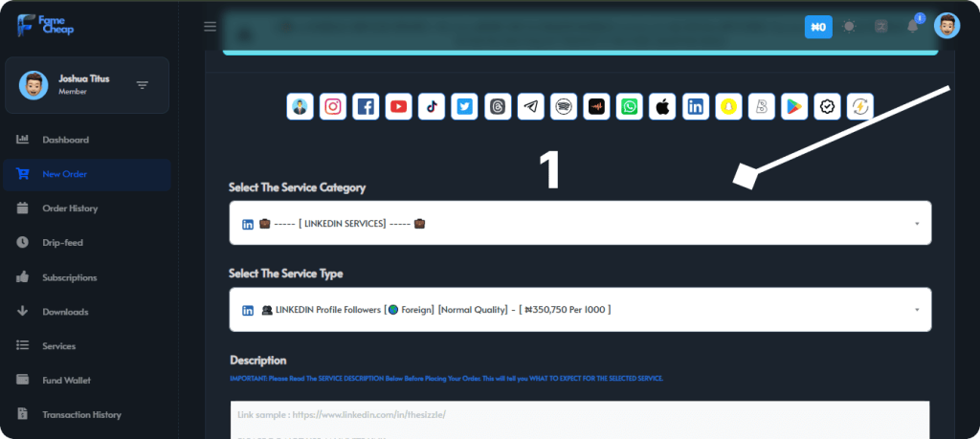
Task: Open Order History in sidebar
Action: coord(86,209)
